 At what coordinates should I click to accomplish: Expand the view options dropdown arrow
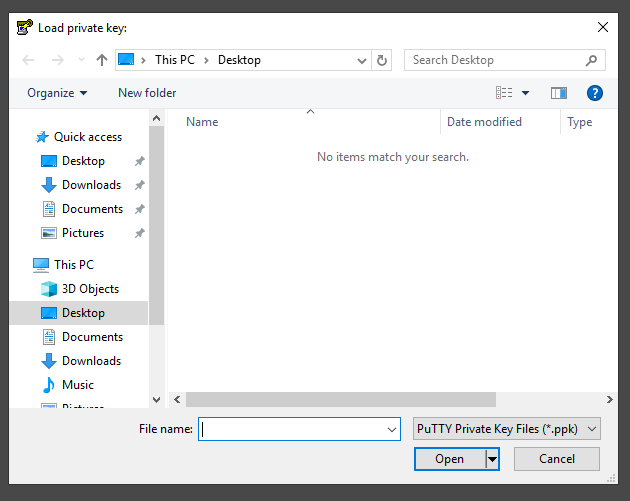[x=526, y=93]
